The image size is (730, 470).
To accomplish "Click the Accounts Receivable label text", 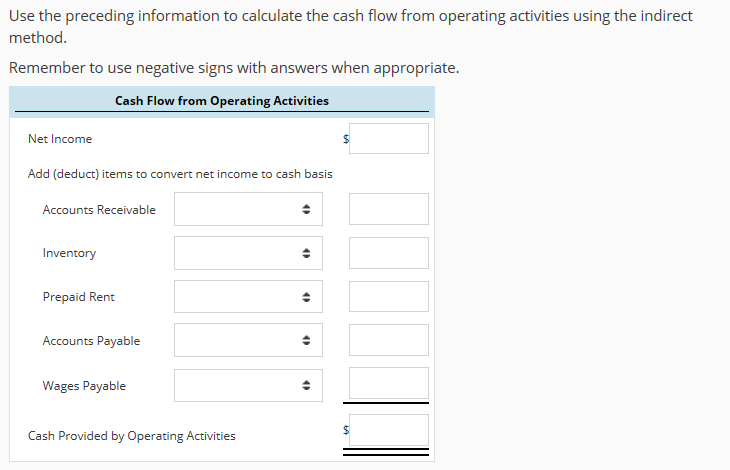I will (99, 210).
